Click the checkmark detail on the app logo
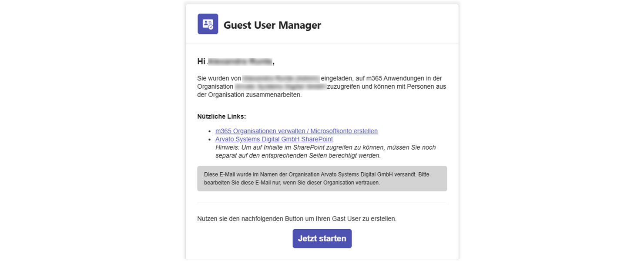 tap(211, 27)
